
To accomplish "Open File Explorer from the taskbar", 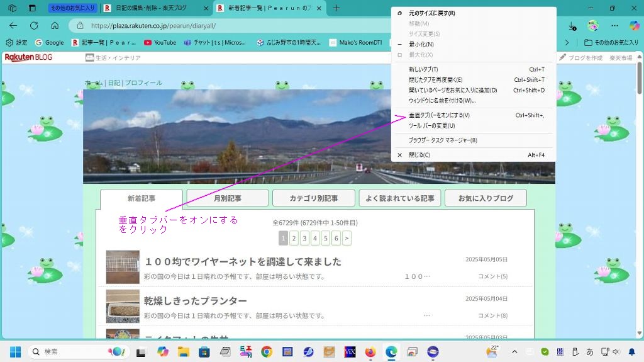I will (x=184, y=352).
